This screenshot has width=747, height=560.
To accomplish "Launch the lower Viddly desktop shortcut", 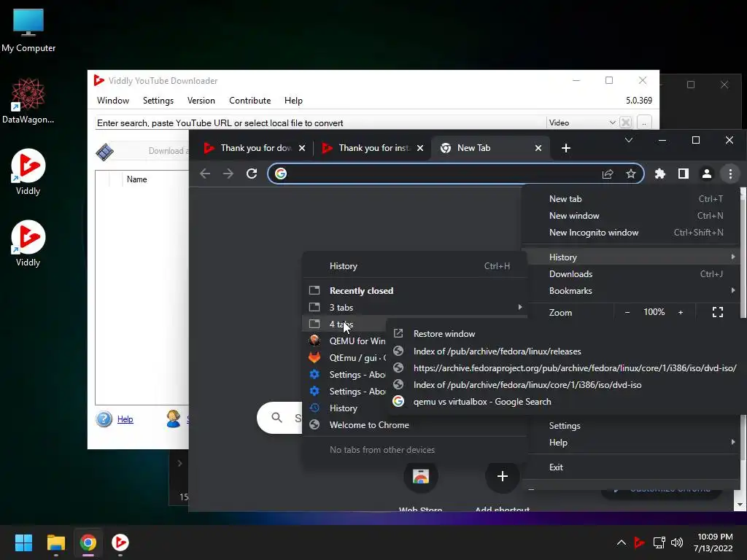I will 28,244.
